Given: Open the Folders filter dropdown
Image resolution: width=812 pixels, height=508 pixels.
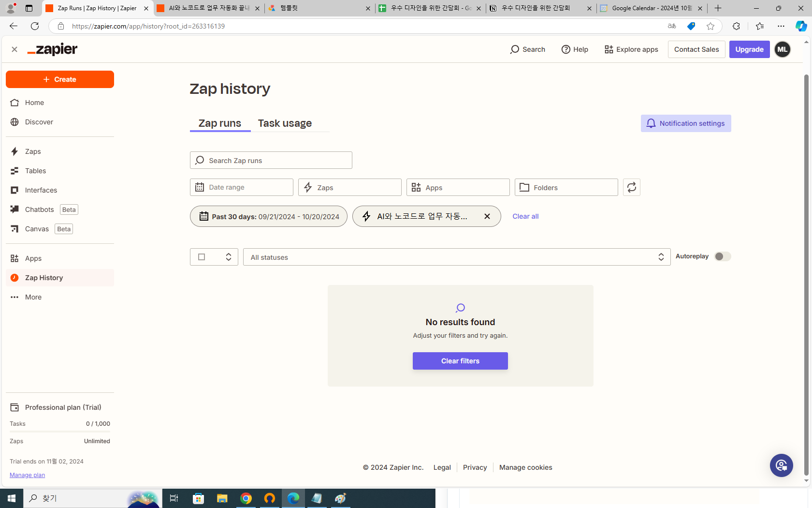Looking at the screenshot, I should (x=566, y=187).
